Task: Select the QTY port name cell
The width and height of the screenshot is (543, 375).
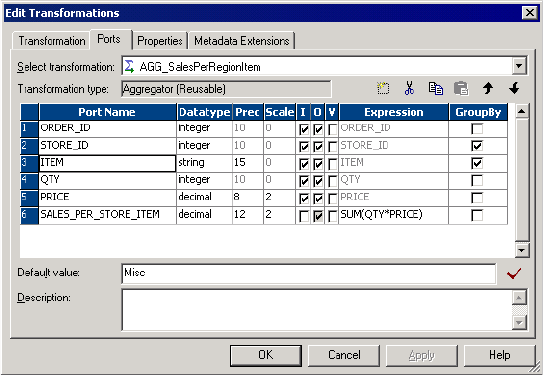Action: pyautogui.click(x=107, y=180)
